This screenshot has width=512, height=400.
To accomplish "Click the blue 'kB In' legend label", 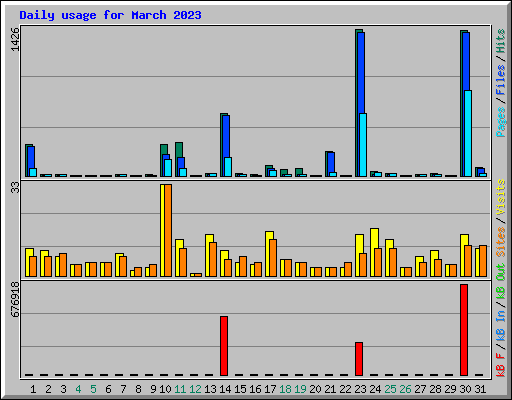I will pyautogui.click(x=501, y=325).
